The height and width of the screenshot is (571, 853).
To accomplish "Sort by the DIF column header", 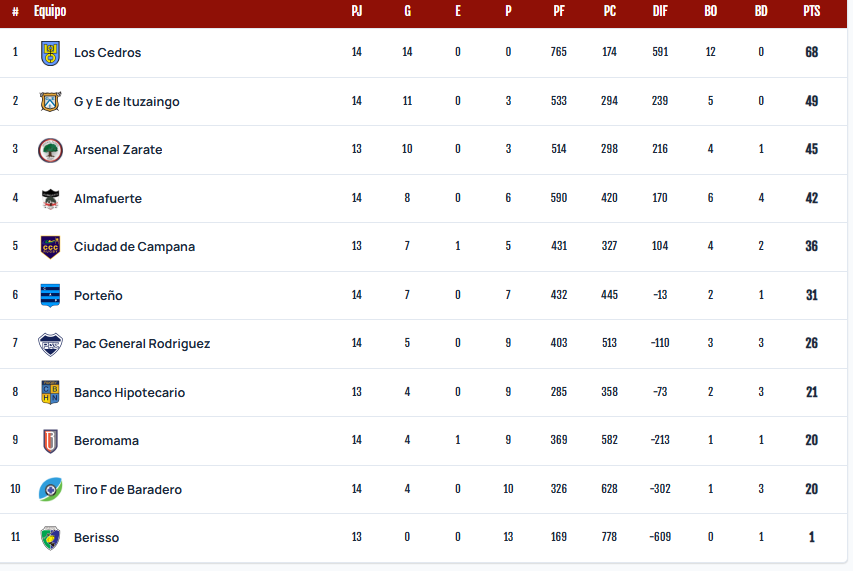I will pos(660,11).
